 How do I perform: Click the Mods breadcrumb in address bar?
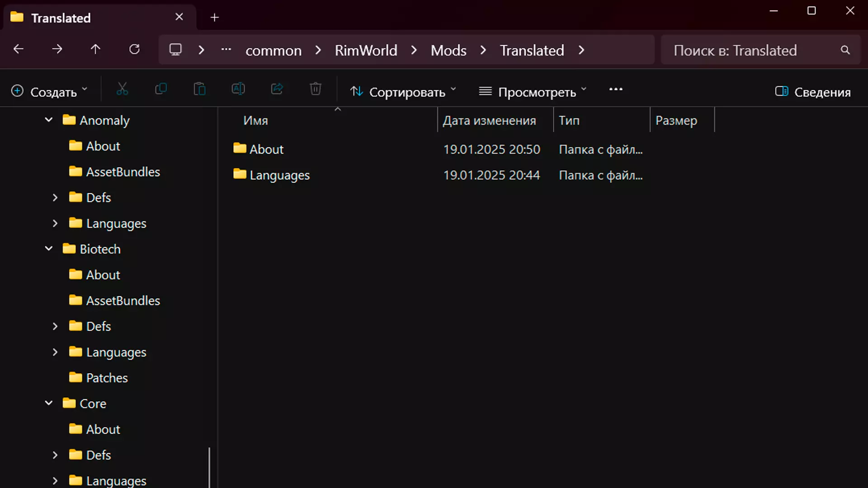click(x=448, y=50)
